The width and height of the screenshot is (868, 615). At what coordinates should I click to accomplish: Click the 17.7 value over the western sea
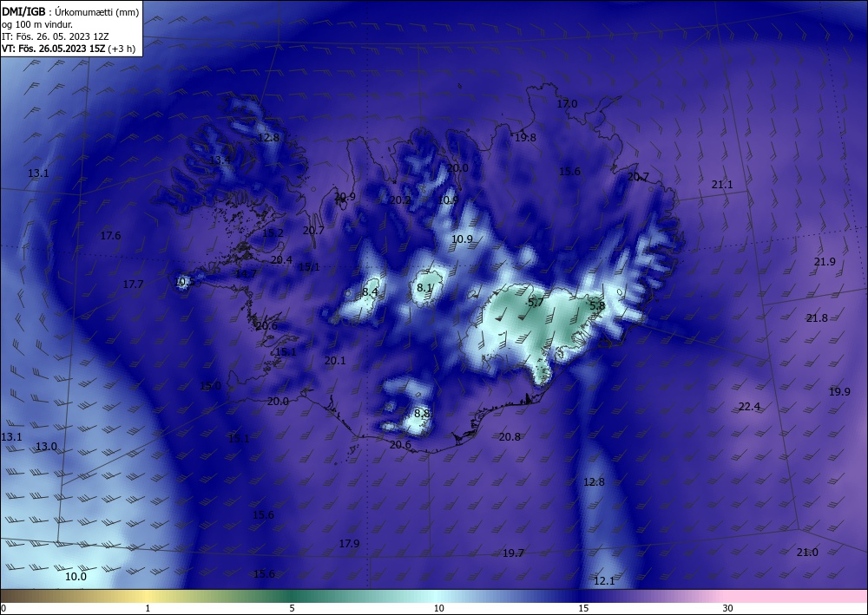coord(133,285)
